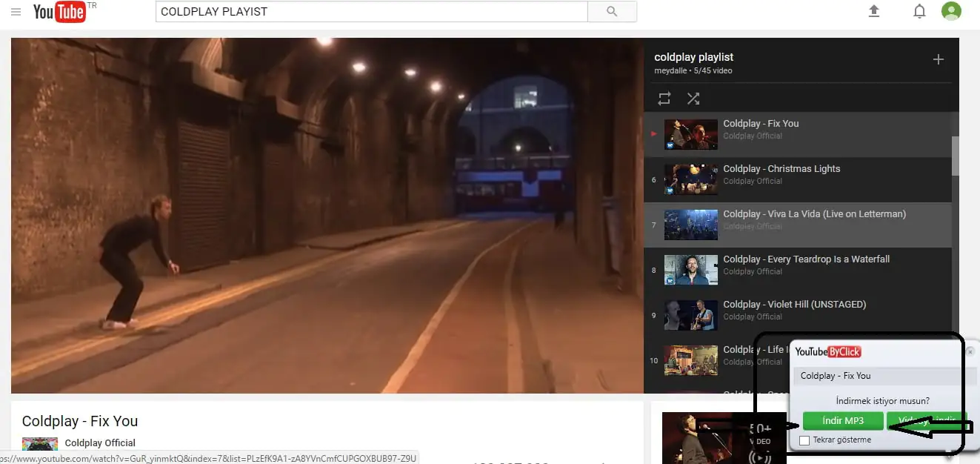Save playlist with the plus icon
980x464 pixels.
coord(938,59)
